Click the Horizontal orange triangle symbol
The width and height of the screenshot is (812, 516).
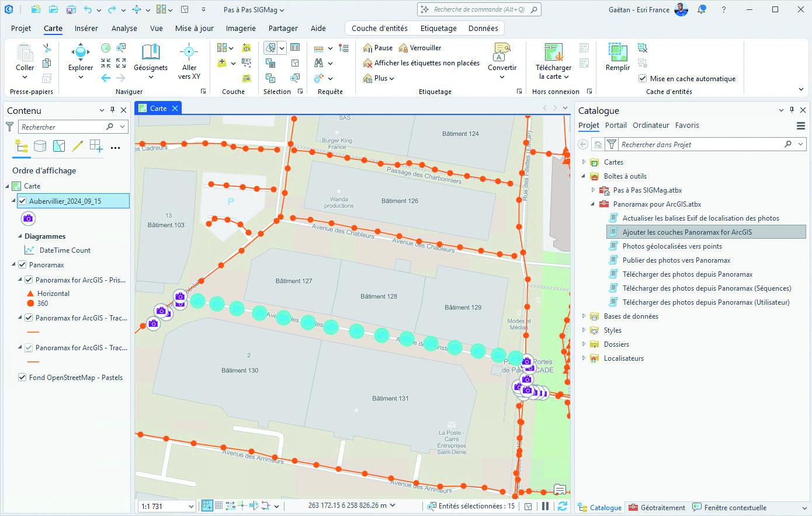click(30, 294)
